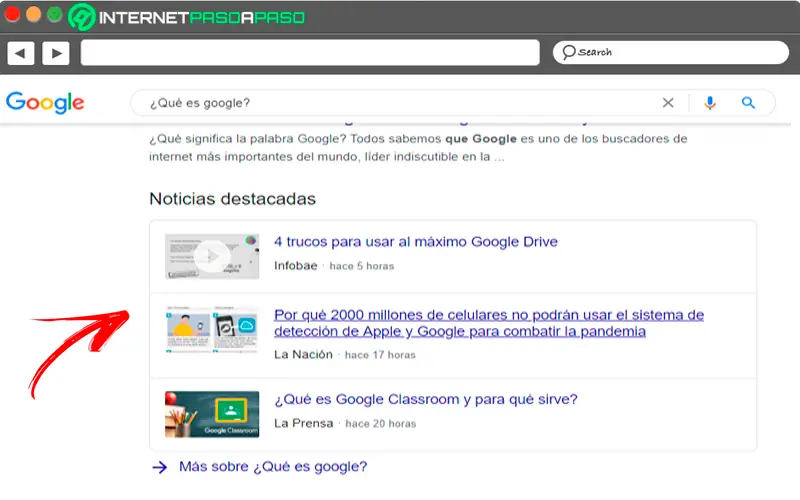The height and width of the screenshot is (500, 800).
Task: Click the 'La Prensa' source label
Action: pyautogui.click(x=304, y=423)
